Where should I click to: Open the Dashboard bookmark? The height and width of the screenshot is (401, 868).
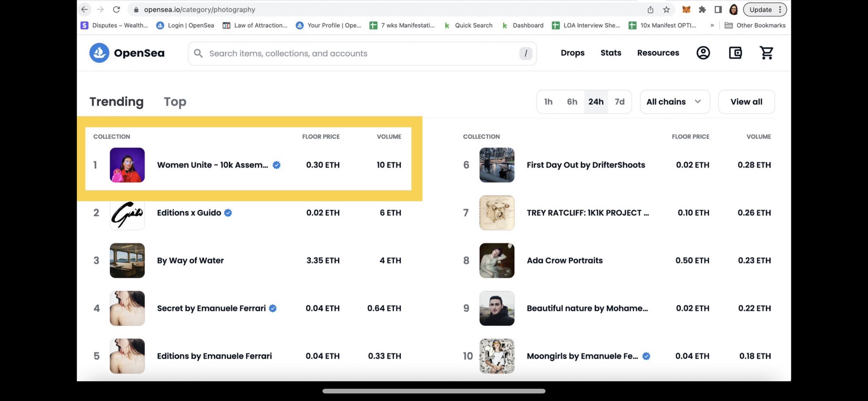[523, 25]
